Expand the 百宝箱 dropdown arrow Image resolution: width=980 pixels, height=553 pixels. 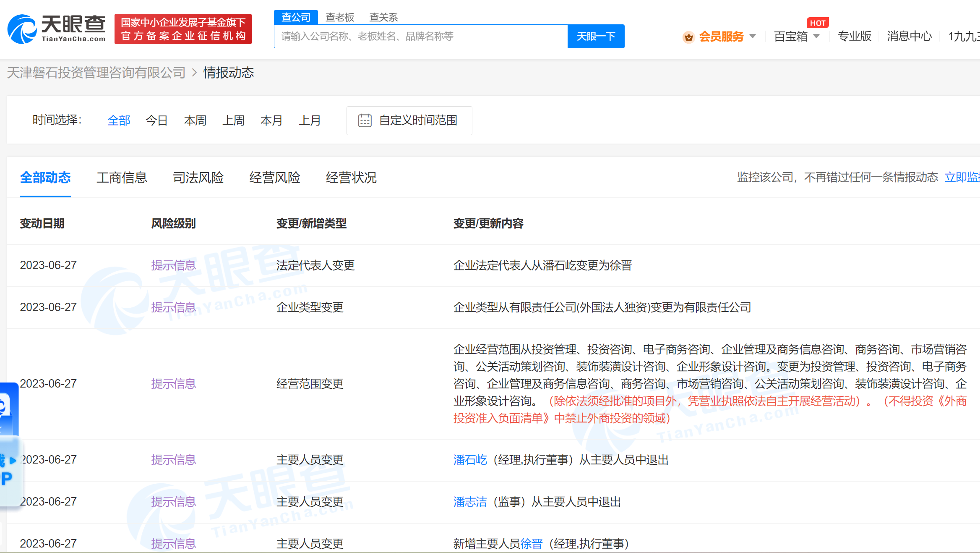coord(816,37)
